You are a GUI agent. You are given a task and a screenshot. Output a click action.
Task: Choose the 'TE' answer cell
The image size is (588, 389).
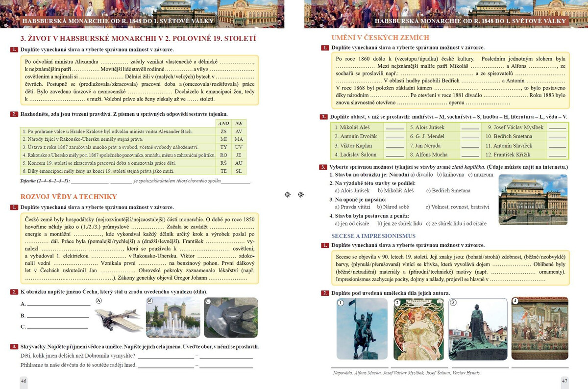[223, 171]
